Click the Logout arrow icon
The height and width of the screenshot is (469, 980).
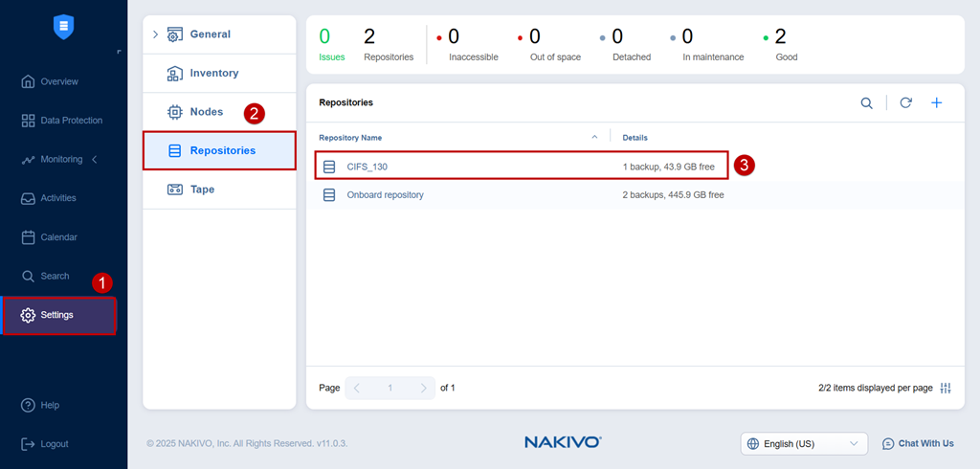pyautogui.click(x=28, y=444)
